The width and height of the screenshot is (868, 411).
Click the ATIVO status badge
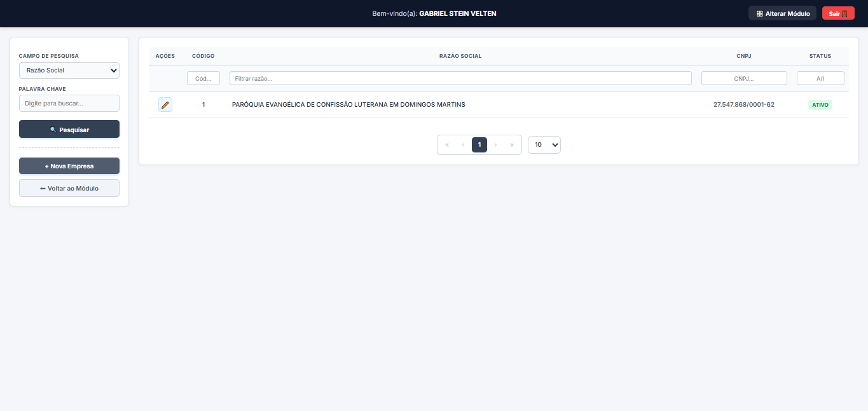[820, 105]
